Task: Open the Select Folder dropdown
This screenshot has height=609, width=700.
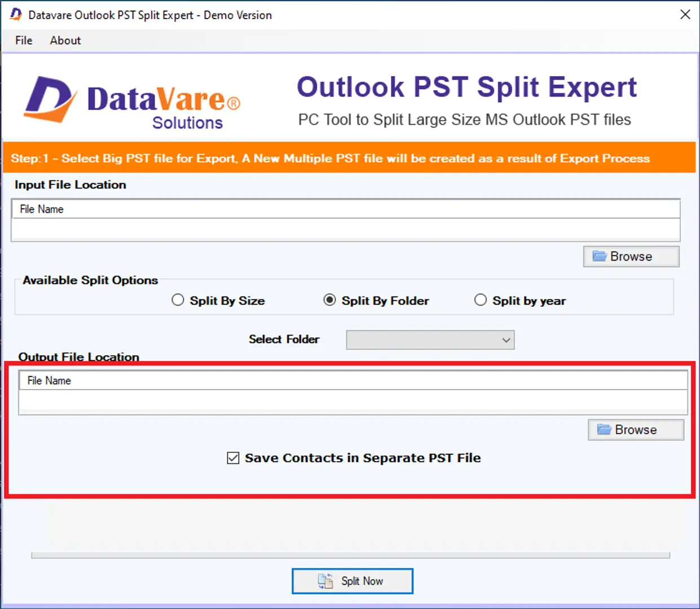Action: [x=430, y=340]
